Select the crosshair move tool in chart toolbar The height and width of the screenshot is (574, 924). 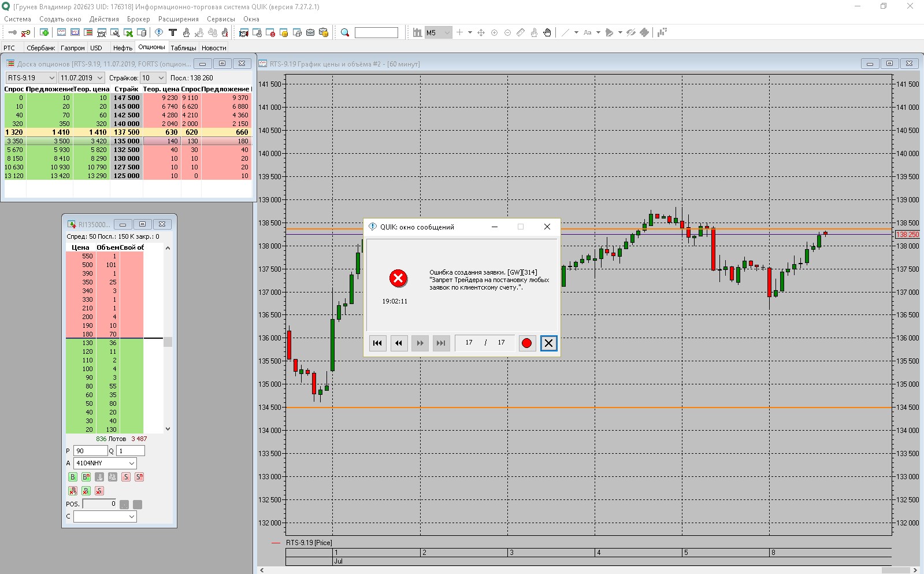(x=481, y=32)
